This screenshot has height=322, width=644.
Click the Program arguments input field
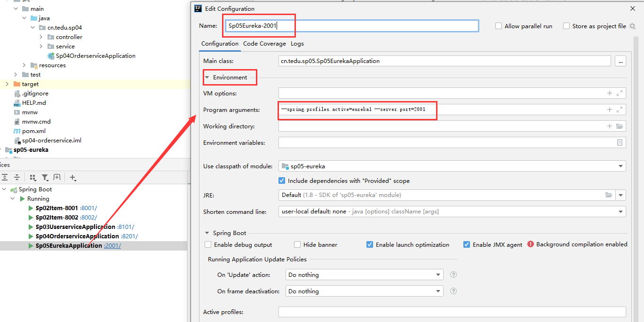point(452,110)
